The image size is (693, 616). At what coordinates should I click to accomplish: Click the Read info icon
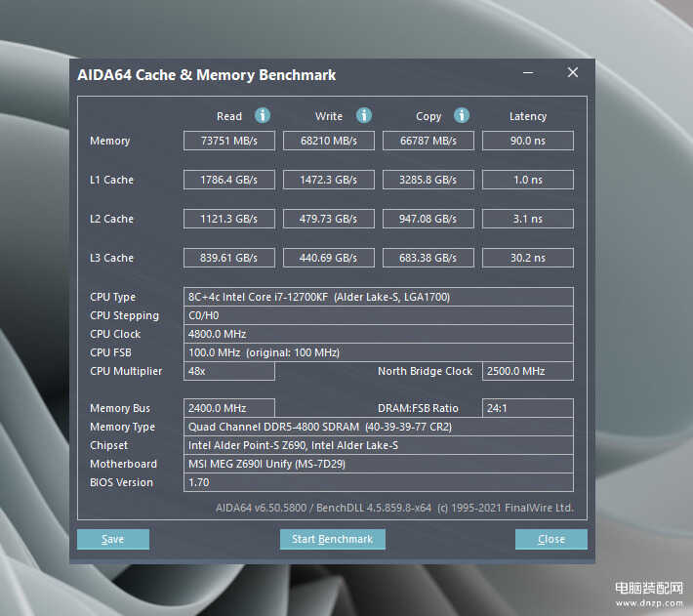pyautogui.click(x=262, y=115)
